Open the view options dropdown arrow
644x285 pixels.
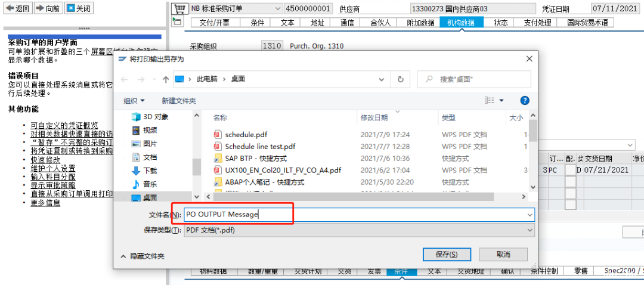(501, 101)
